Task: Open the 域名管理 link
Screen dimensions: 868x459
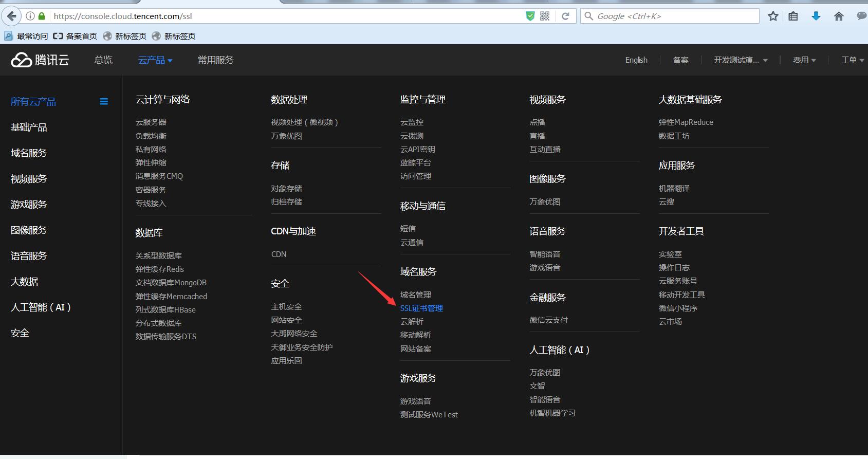Action: (x=416, y=295)
